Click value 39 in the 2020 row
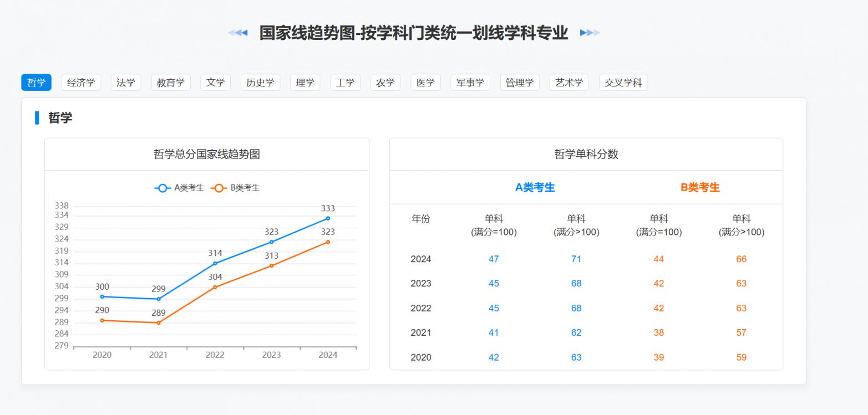 click(x=659, y=358)
